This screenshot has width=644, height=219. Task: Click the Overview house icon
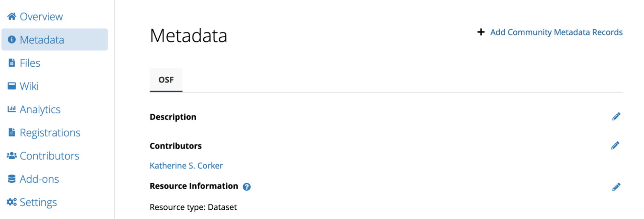[12, 17]
